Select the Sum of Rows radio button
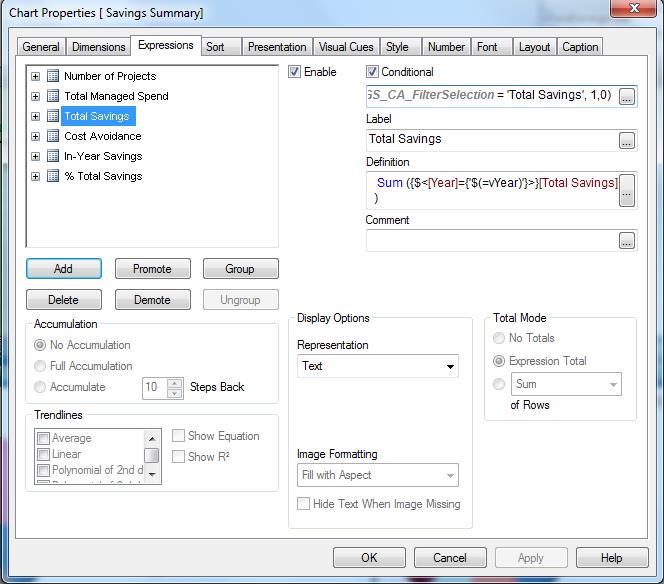Image resolution: width=664 pixels, height=584 pixels. (x=499, y=384)
